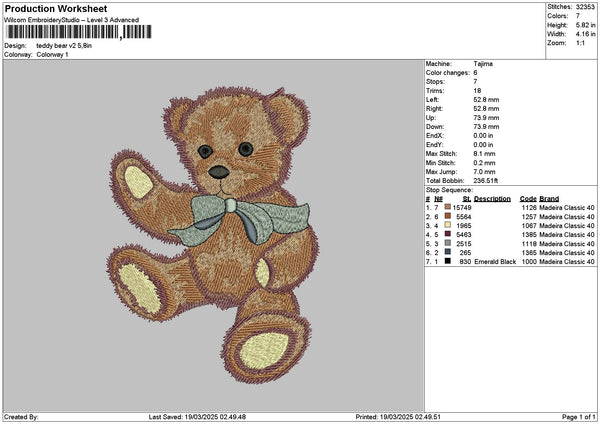Click stitch count '5463' in stop 4
This screenshot has height=424, width=600.
point(464,235)
